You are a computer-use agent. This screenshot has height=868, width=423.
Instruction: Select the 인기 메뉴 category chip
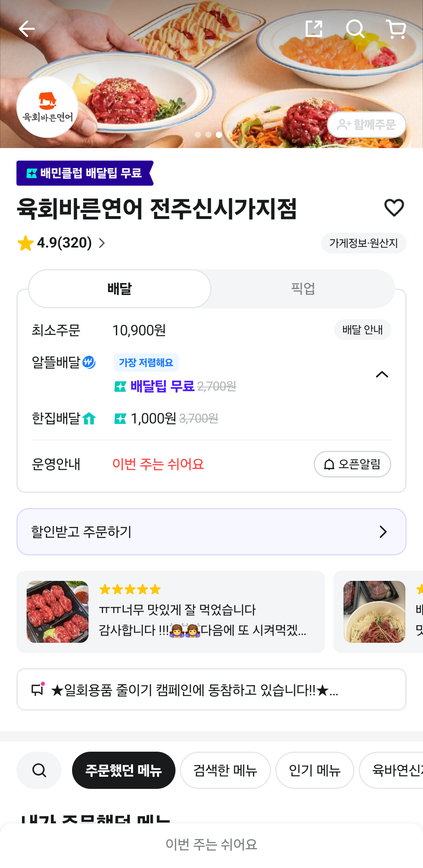point(315,770)
